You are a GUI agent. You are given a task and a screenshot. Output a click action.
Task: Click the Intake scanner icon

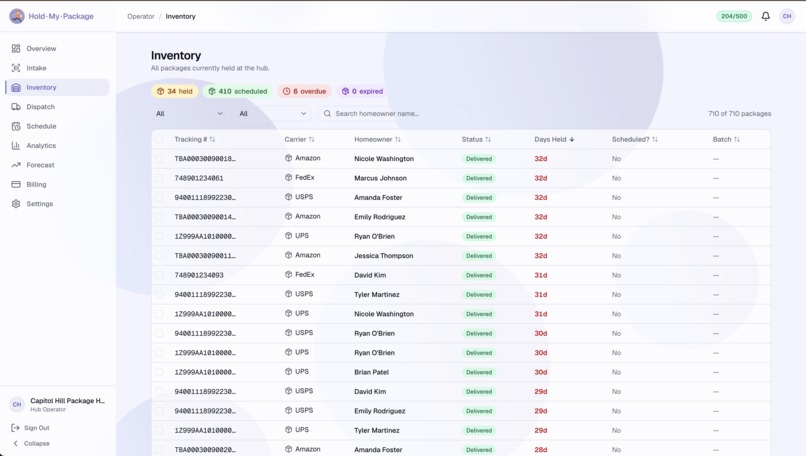pyautogui.click(x=16, y=68)
